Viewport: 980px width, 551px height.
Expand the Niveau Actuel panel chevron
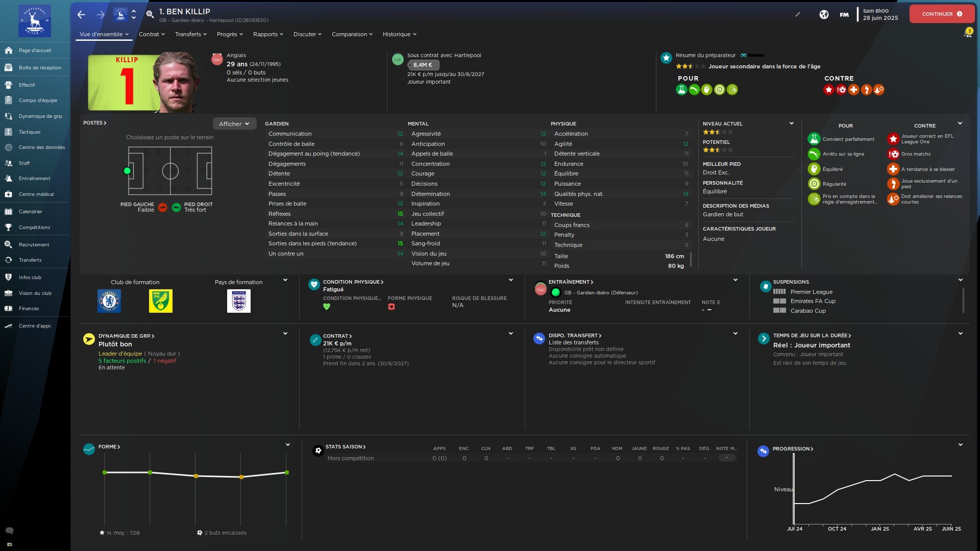791,123
